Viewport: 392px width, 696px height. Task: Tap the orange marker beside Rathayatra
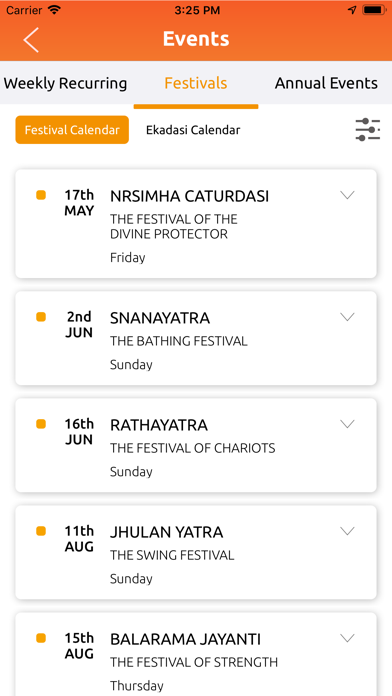coord(41,424)
